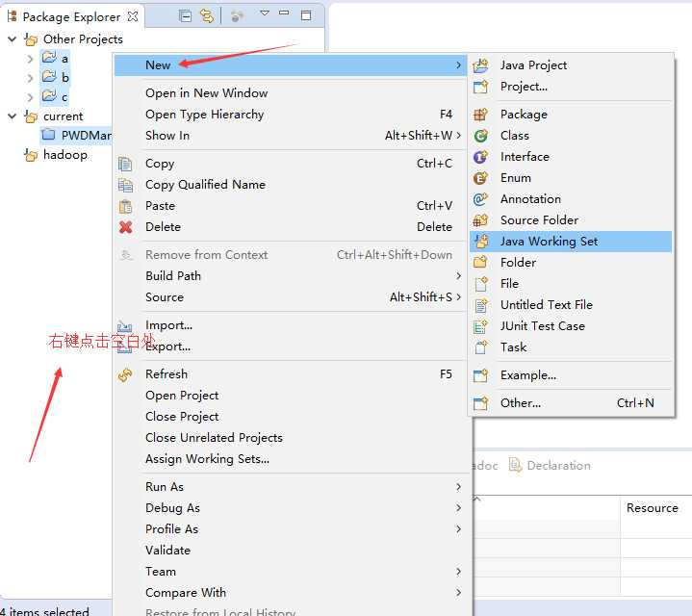Choose Open in New Window
The width and height of the screenshot is (692, 616).
pyautogui.click(x=291, y=93)
